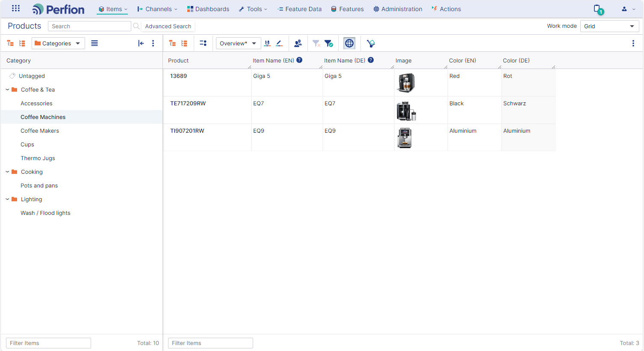The image size is (644, 351).
Task: Collapse the category panel to the left
Action: [x=141, y=43]
